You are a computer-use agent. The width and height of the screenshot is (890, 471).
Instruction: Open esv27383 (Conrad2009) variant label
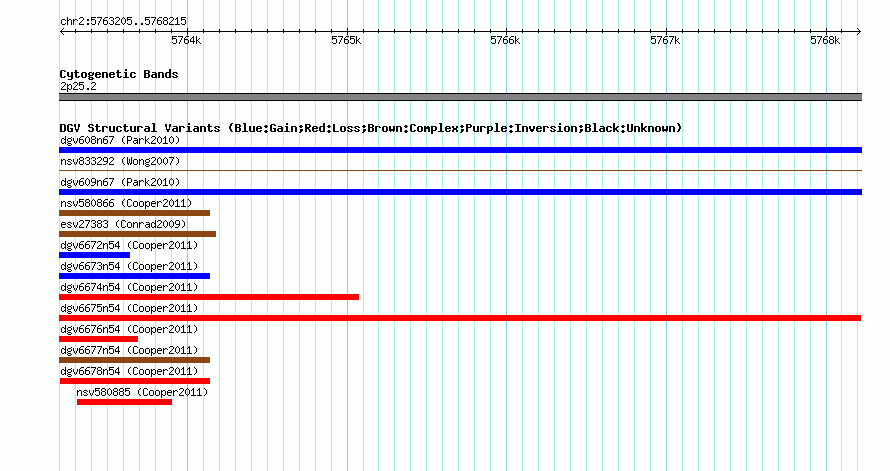[x=123, y=224]
